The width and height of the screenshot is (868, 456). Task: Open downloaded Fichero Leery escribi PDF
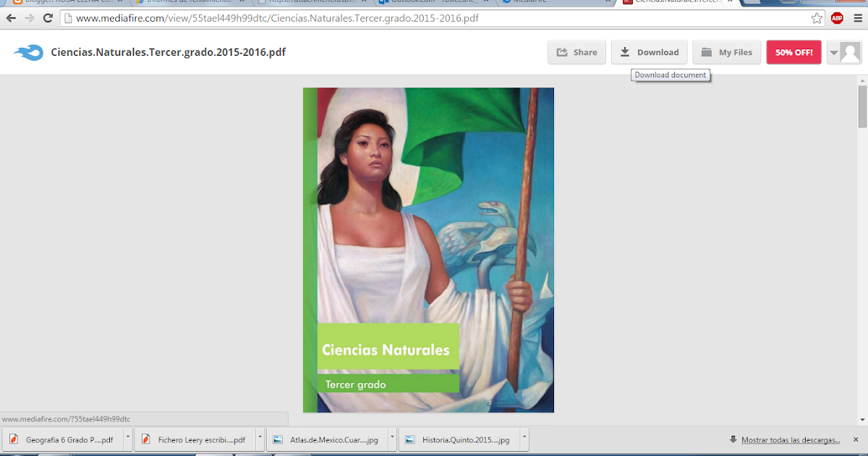pyautogui.click(x=194, y=439)
